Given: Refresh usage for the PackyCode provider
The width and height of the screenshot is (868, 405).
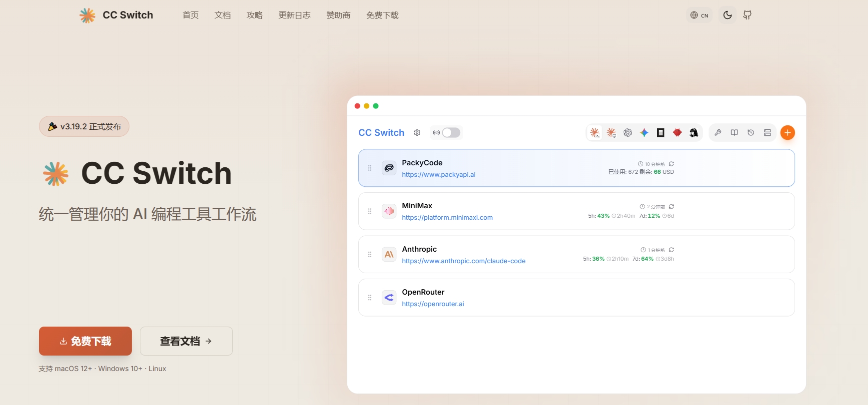Looking at the screenshot, I should (671, 164).
